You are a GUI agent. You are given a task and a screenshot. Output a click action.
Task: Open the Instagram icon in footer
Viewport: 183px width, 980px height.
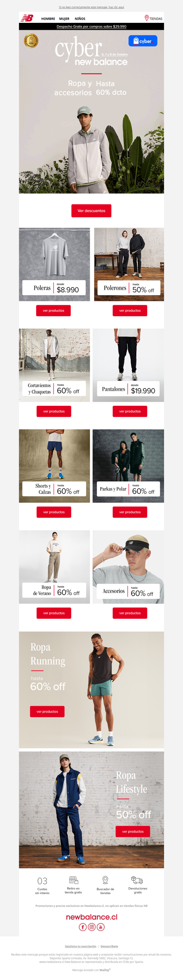(x=92, y=927)
